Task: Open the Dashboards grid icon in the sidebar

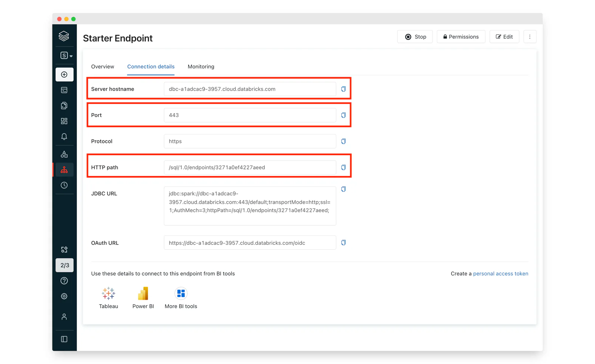Action: coord(64,121)
